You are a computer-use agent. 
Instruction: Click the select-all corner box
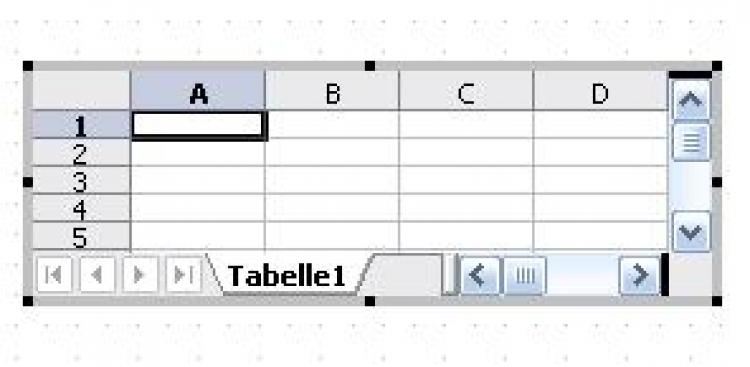tap(81, 90)
